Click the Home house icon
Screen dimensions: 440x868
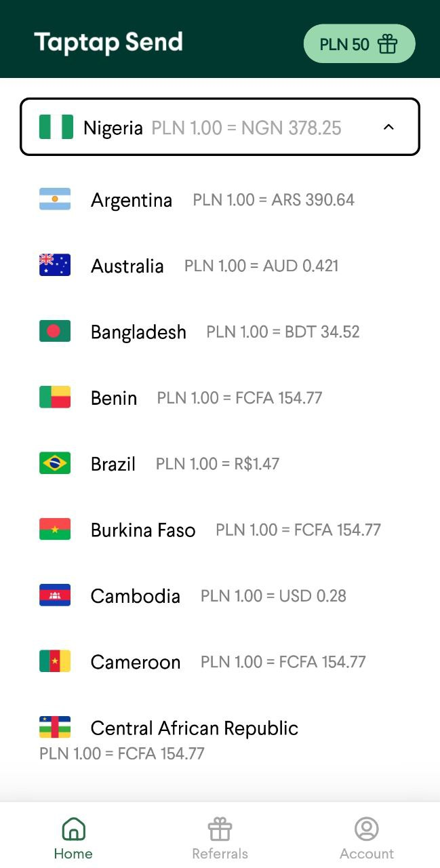(x=73, y=829)
